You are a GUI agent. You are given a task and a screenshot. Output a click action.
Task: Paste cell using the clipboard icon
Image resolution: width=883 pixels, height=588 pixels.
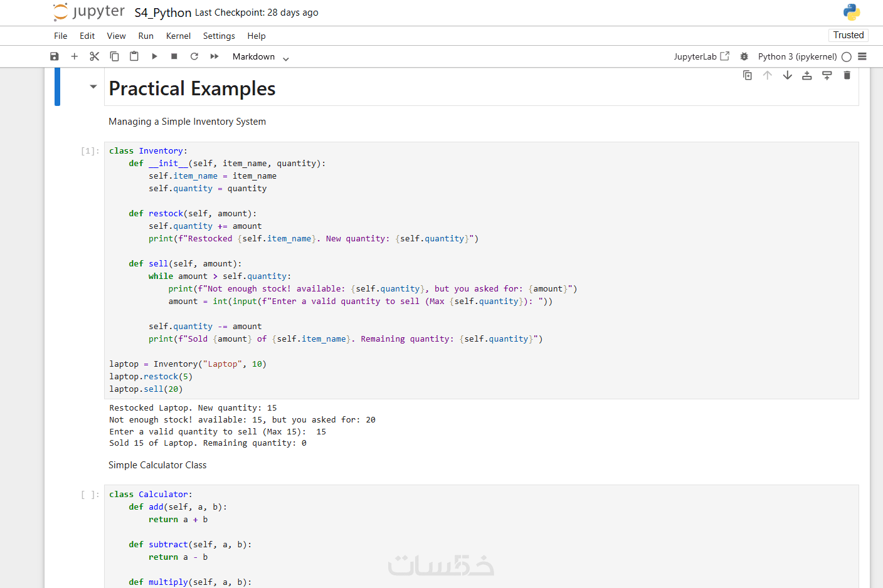(134, 56)
